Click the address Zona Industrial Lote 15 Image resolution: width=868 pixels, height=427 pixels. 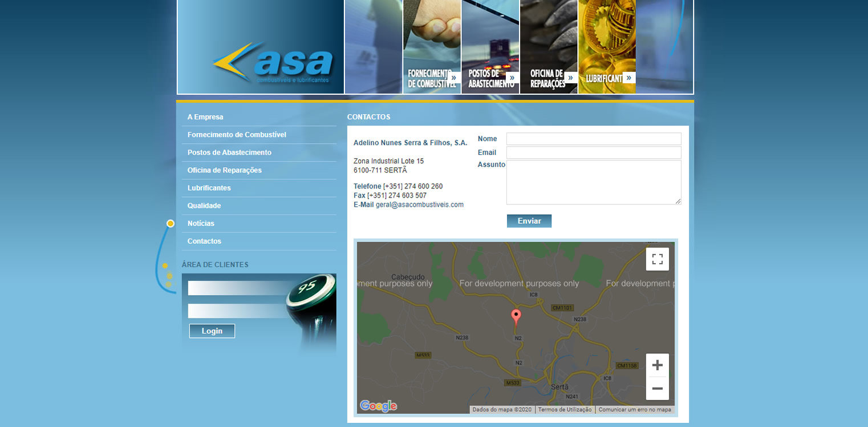click(x=388, y=161)
